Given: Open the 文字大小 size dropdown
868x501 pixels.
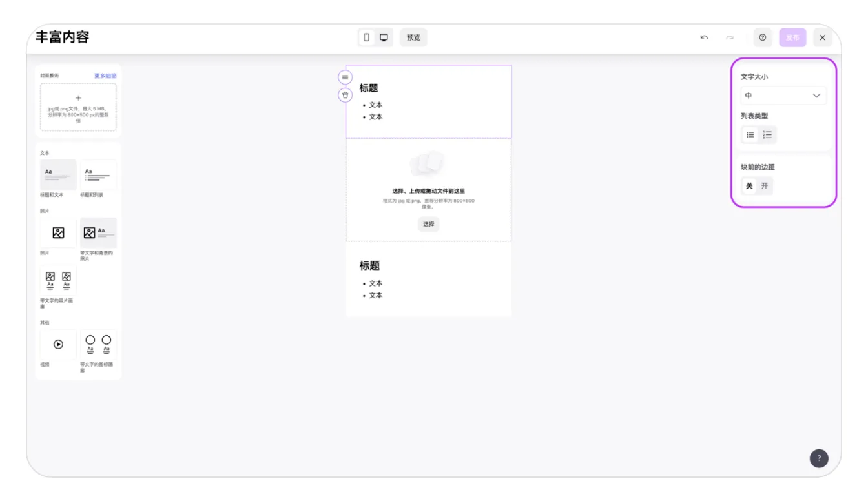Looking at the screenshot, I should pyautogui.click(x=783, y=96).
